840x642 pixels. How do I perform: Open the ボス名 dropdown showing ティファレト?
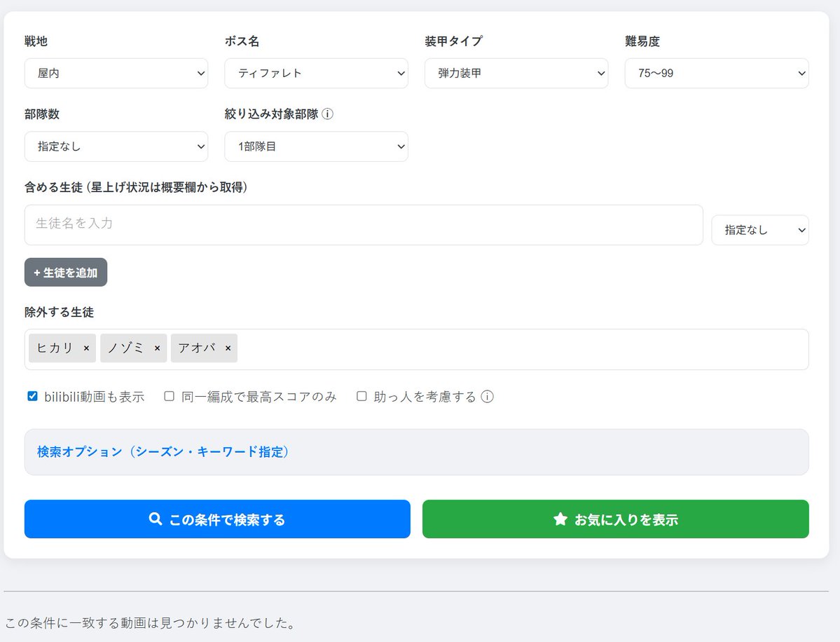click(316, 73)
